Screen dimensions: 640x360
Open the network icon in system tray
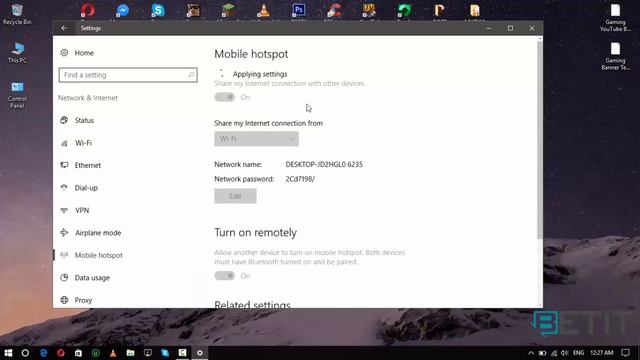(x=554, y=353)
